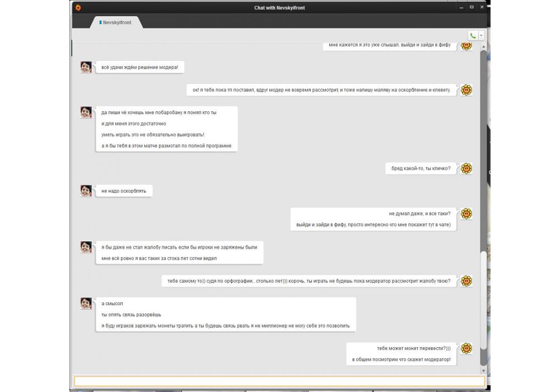Click the Origin logo in the title bar
Viewport: 560px width, 392px height.
[x=78, y=7]
